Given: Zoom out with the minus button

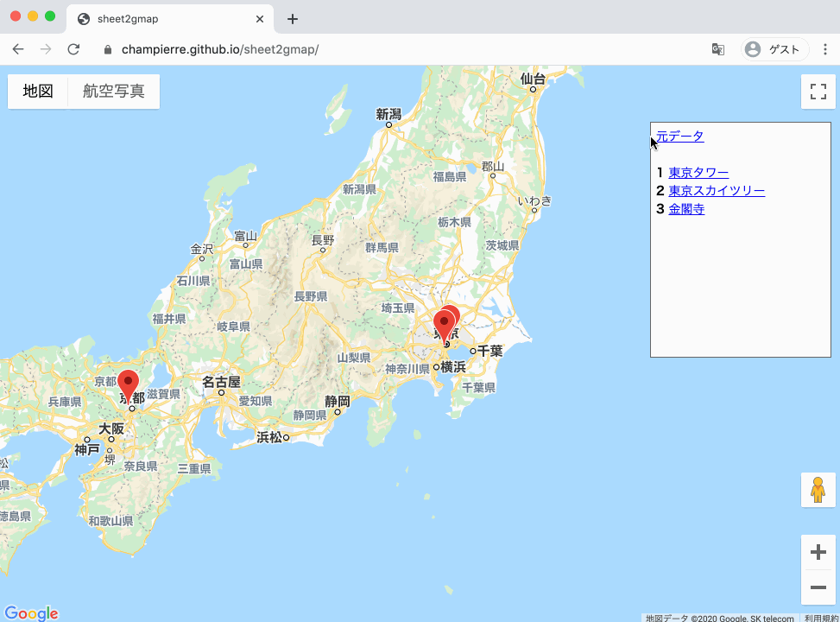Looking at the screenshot, I should 818,587.
